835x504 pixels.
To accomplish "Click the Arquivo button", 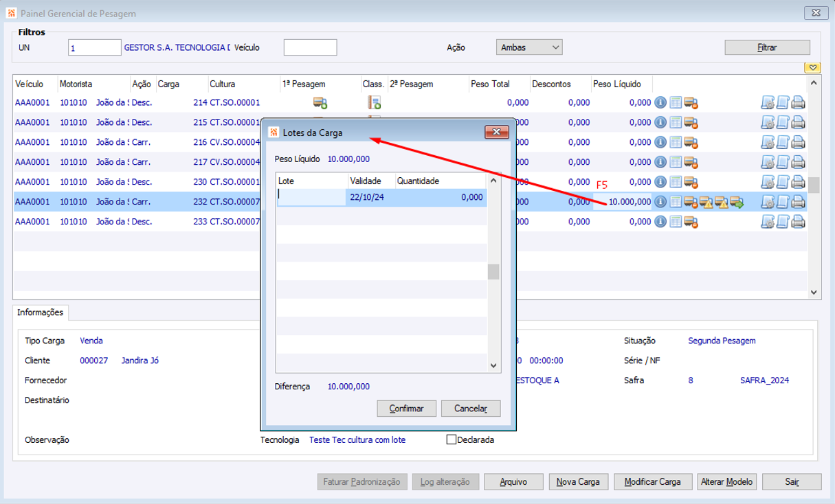I will (513, 482).
